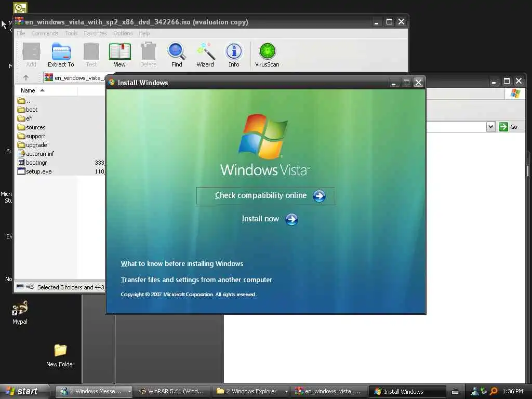Click the Test archive toolbar icon
The image size is (532, 399).
[x=91, y=55]
